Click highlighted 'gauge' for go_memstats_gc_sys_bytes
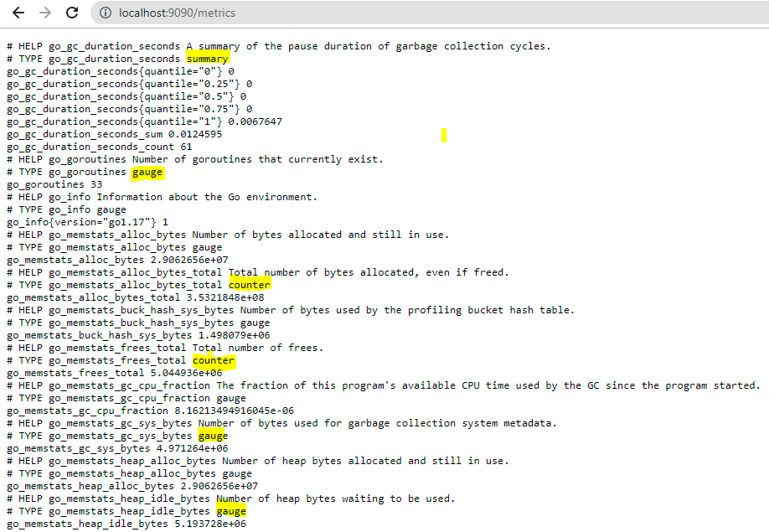Screen dimensions: 769x532 click(x=213, y=436)
